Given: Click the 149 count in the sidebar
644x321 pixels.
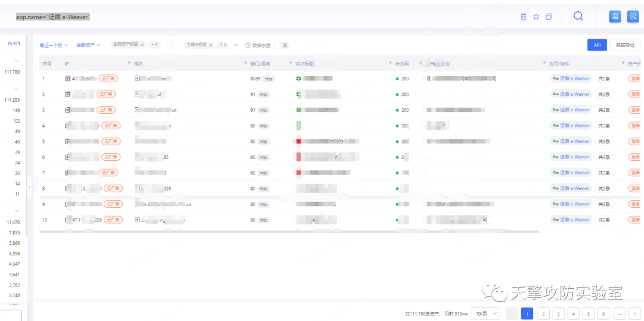Looking at the screenshot, I should tap(16, 110).
